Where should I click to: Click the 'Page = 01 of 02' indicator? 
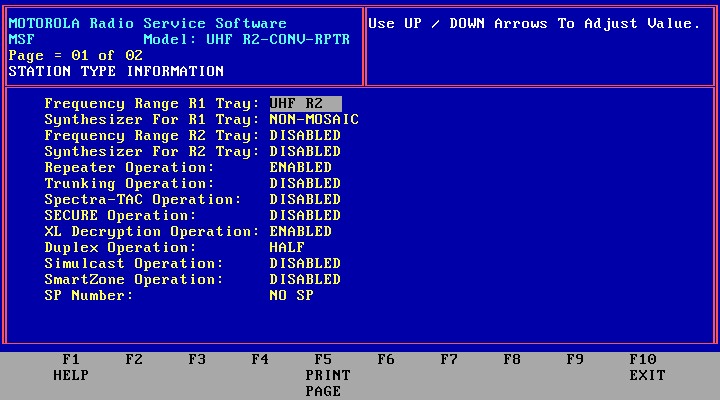[x=76, y=56]
